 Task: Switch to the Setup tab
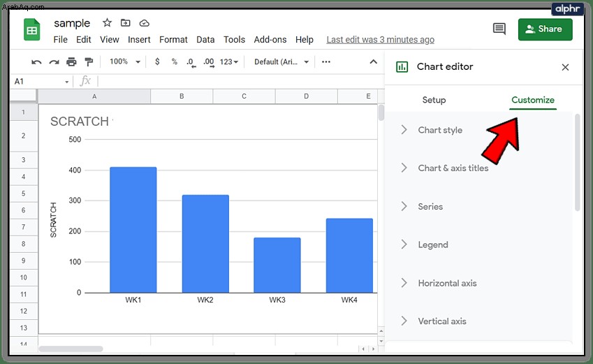[434, 100]
